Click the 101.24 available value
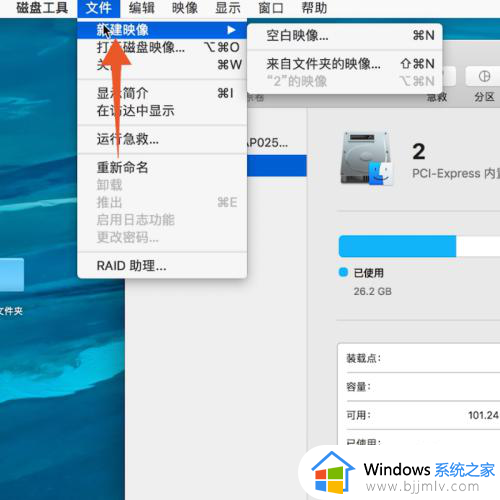This screenshot has height=500, width=500. point(484,415)
